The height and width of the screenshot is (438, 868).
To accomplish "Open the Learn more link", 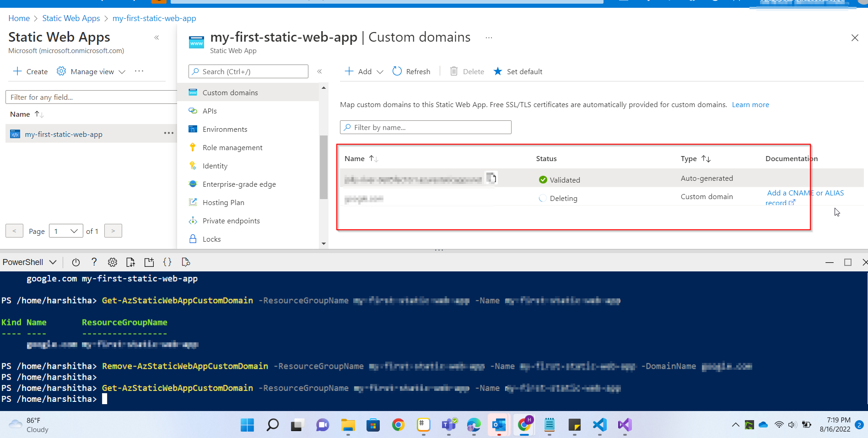I will point(750,104).
